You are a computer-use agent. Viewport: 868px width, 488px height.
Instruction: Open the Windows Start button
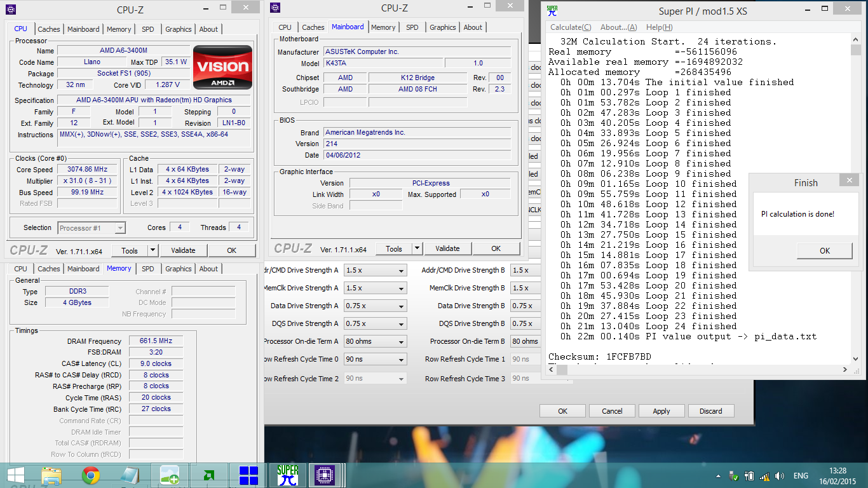[x=15, y=475]
